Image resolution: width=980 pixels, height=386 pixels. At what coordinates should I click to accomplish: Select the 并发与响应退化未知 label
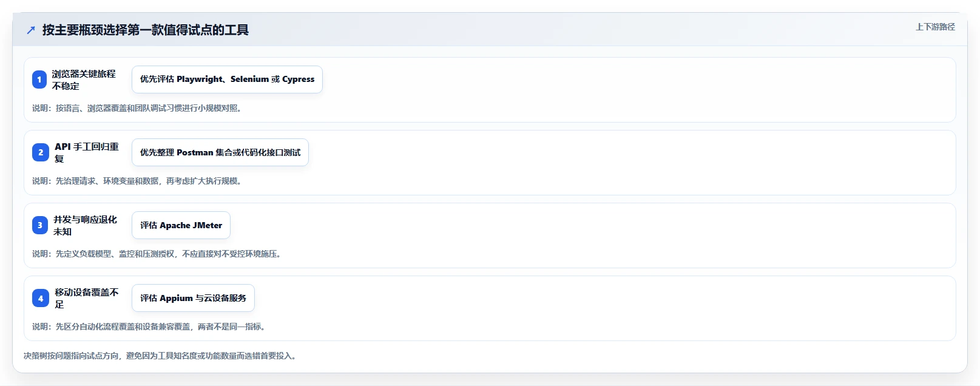tap(85, 225)
